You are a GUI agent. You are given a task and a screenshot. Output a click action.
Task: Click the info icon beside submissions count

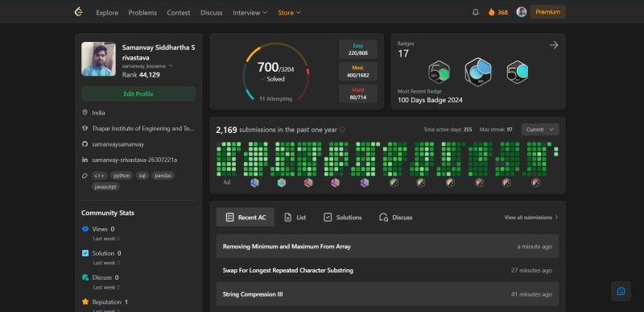(342, 130)
